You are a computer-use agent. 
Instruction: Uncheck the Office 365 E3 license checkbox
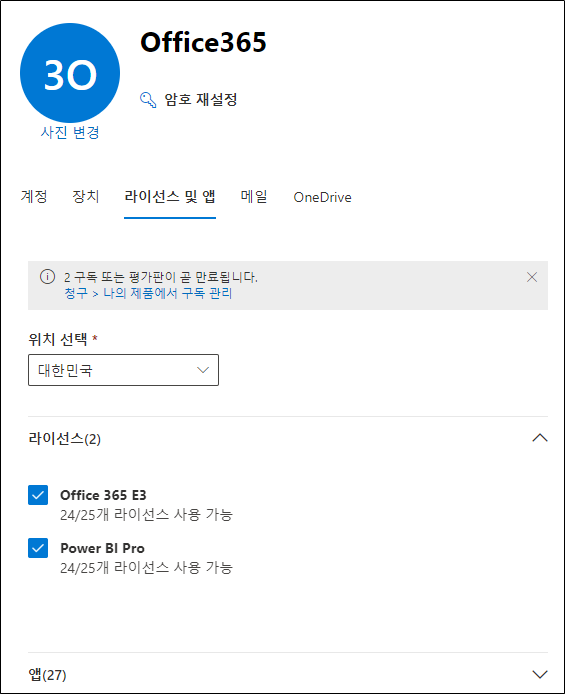38,495
